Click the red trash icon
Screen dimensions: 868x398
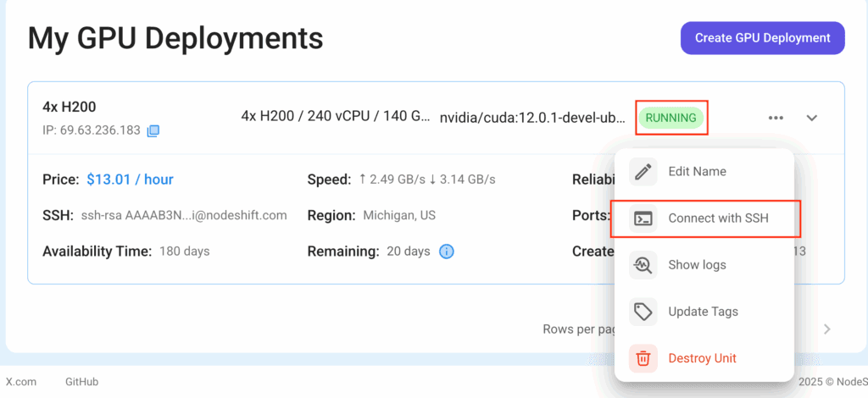pos(643,358)
